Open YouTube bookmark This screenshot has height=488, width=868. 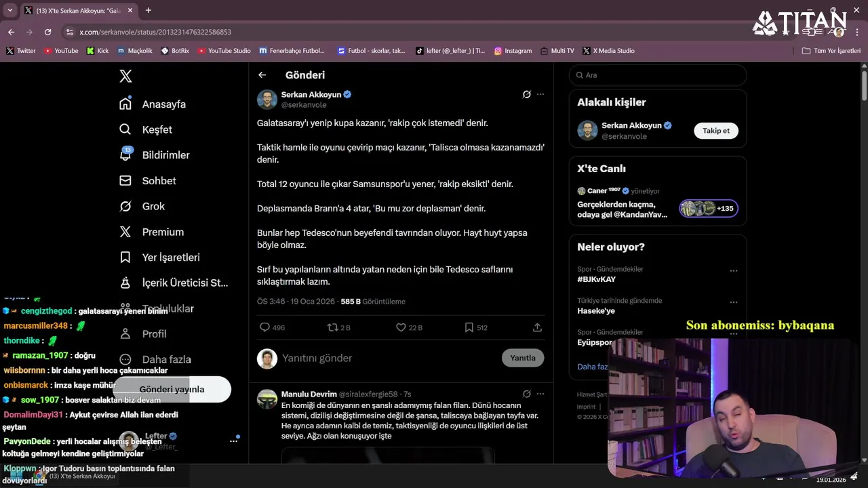coord(61,51)
